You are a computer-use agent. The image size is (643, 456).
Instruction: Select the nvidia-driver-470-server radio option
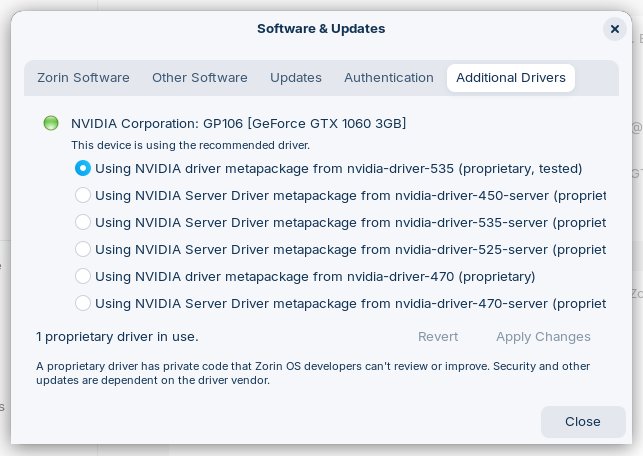coord(83,303)
